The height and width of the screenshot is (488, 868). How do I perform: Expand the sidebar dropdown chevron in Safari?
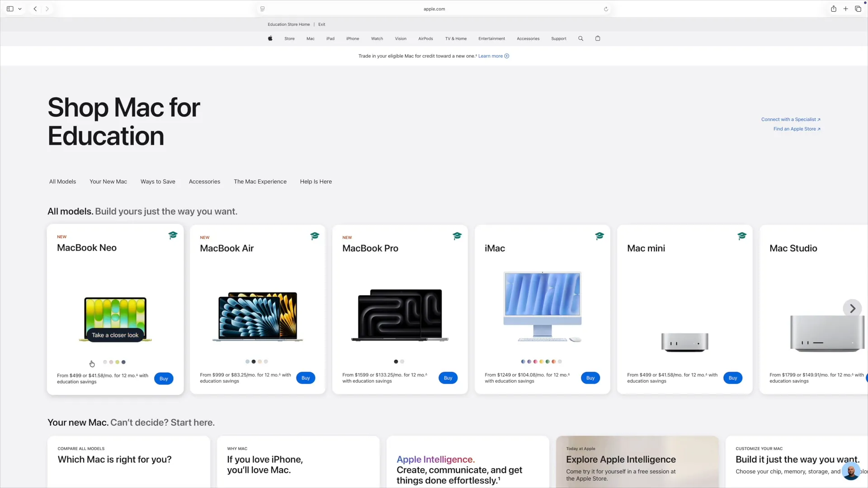[x=20, y=9]
